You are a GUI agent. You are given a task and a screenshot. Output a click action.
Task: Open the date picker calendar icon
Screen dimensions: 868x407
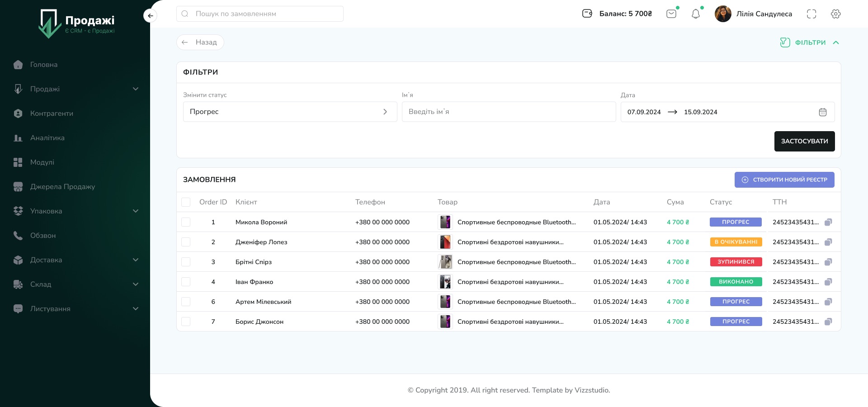tap(823, 112)
